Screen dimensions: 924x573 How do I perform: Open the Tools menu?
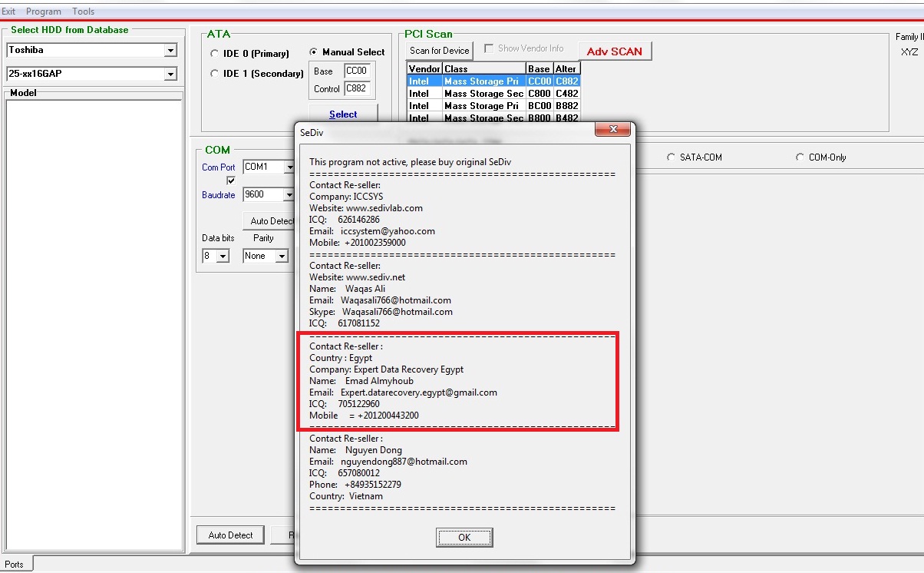point(84,12)
